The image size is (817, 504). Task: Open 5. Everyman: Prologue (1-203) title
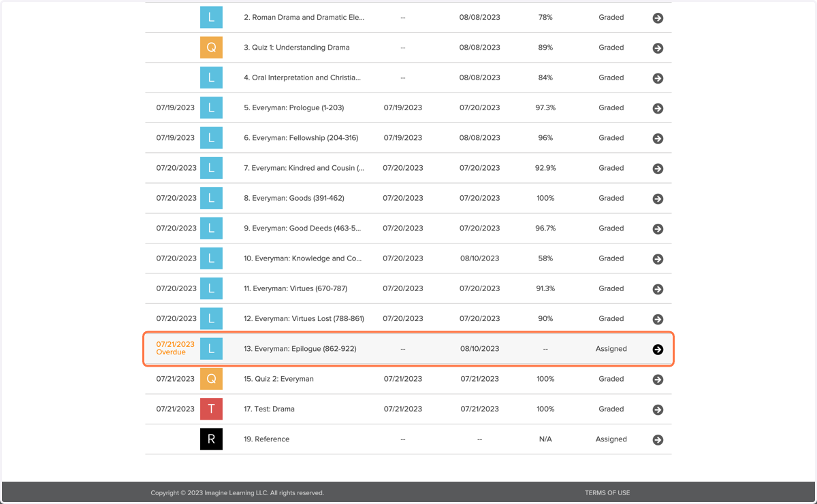[294, 107]
